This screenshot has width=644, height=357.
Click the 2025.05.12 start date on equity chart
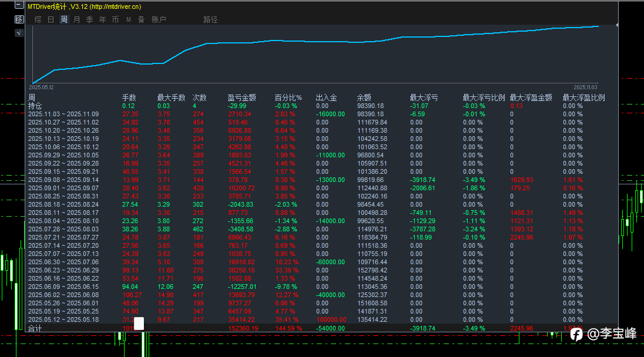[x=41, y=87]
